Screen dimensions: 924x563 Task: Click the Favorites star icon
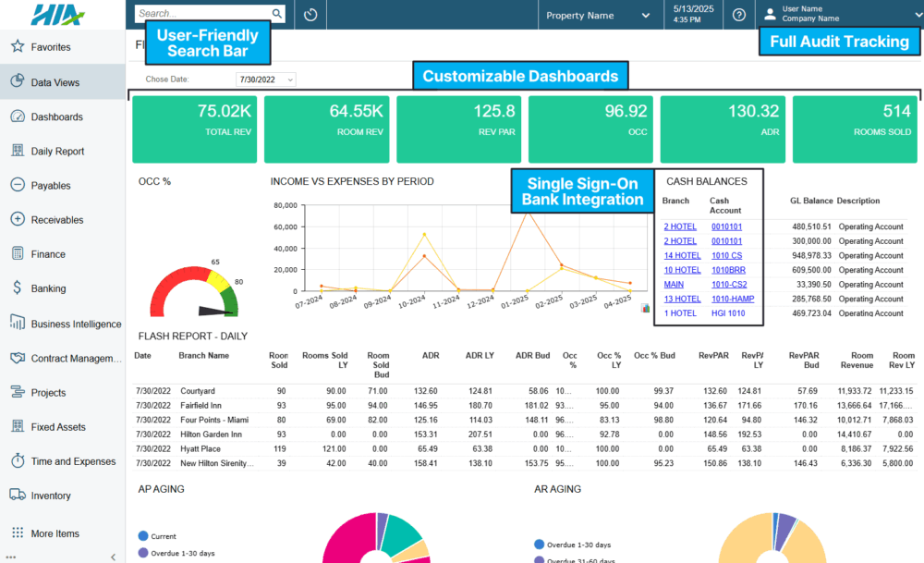point(17,47)
